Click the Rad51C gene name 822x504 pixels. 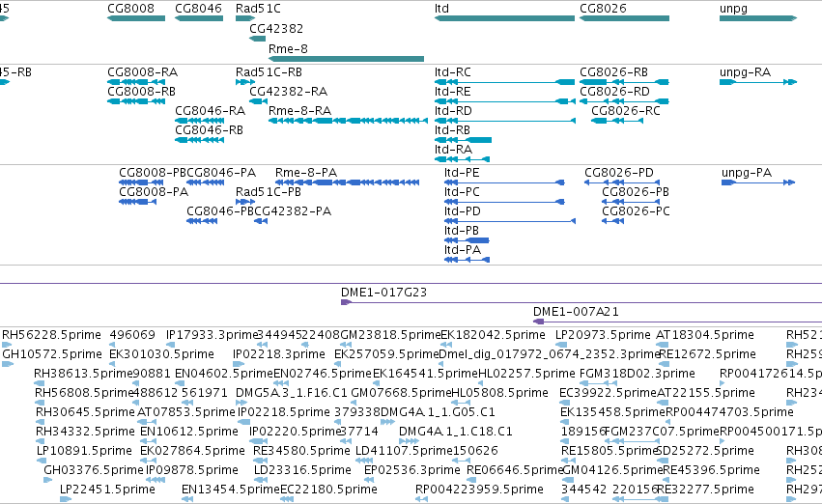pyautogui.click(x=258, y=9)
